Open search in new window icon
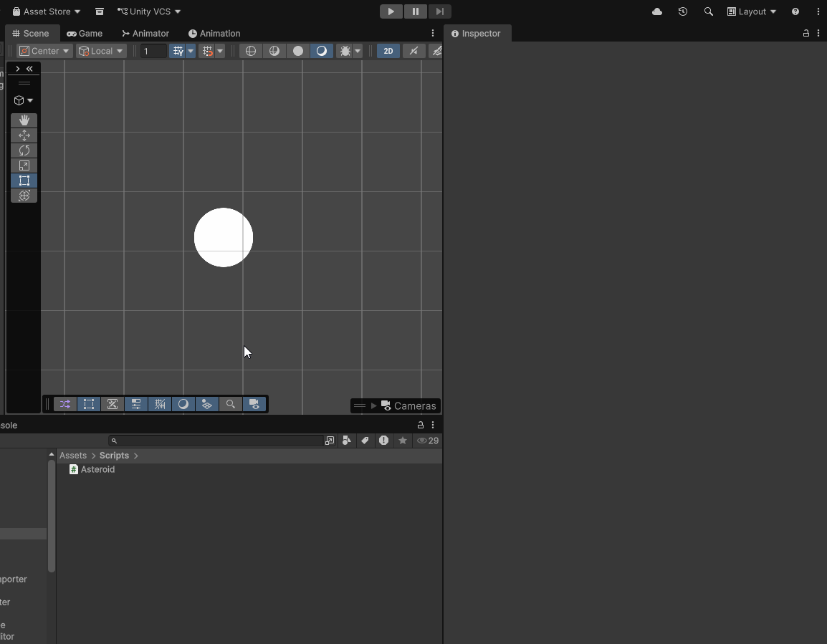Image resolution: width=827 pixels, height=644 pixels. [x=330, y=441]
